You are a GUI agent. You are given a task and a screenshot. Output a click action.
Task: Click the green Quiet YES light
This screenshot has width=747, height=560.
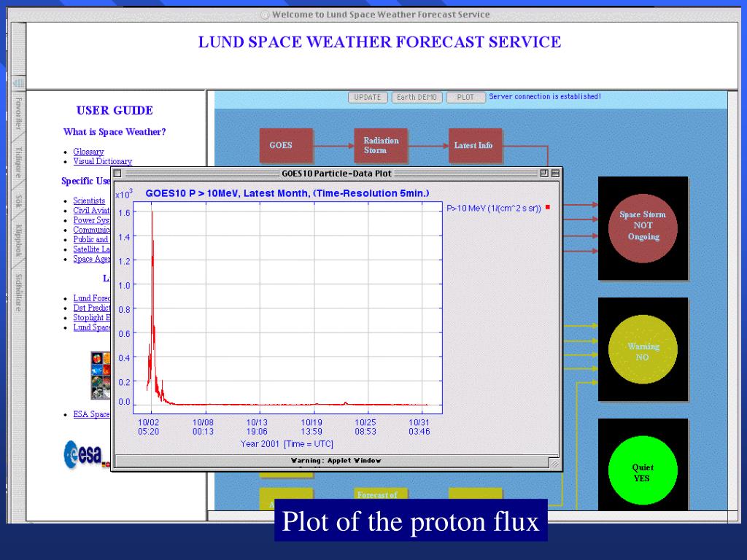point(643,470)
